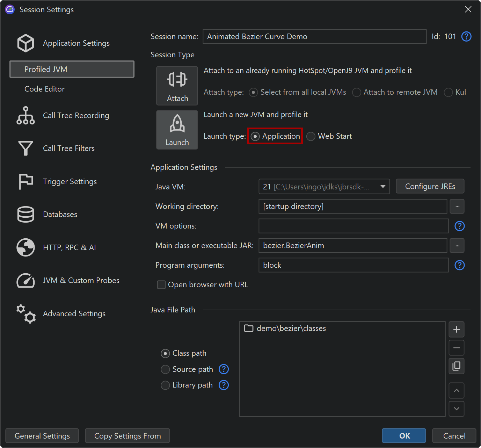Click the Call Tree Recording icon
The image size is (481, 448).
pos(25,116)
